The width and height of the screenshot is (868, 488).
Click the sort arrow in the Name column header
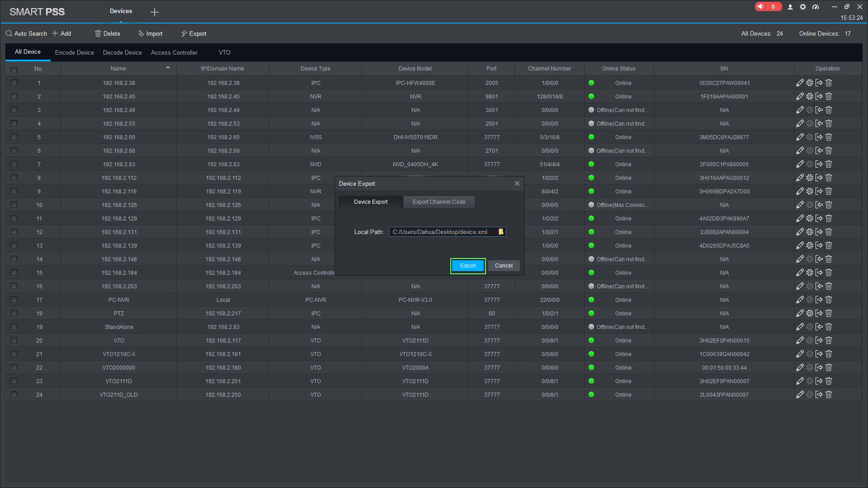pos(168,68)
